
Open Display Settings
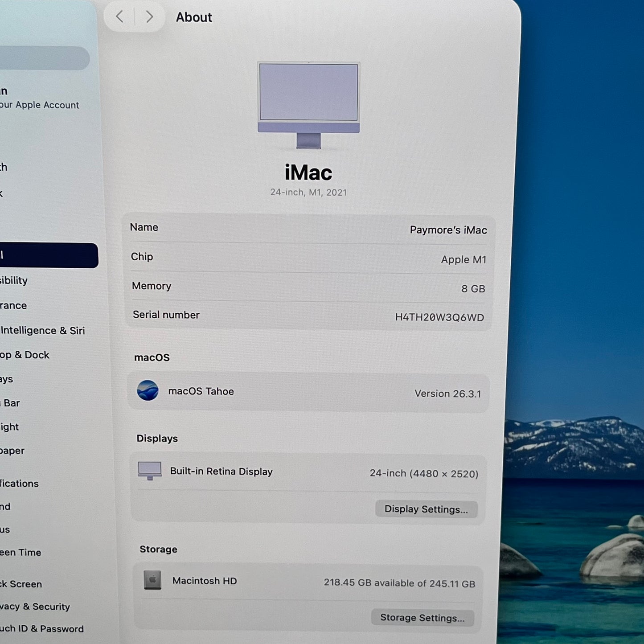426,509
